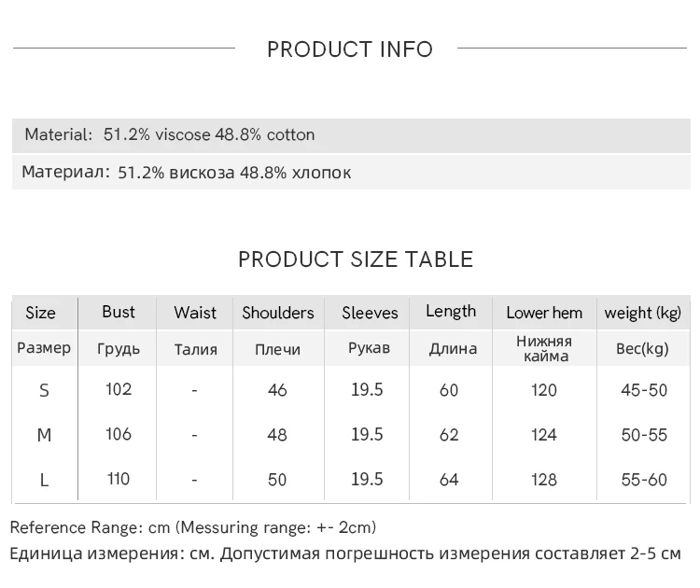This screenshot has height=588, width=700.
Task: Select the L size row label
Action: point(44,480)
